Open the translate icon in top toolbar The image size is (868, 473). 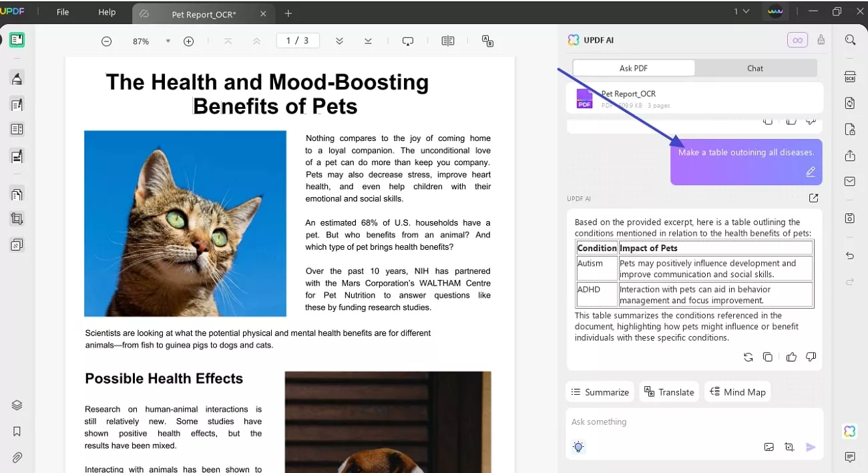pyautogui.click(x=488, y=41)
